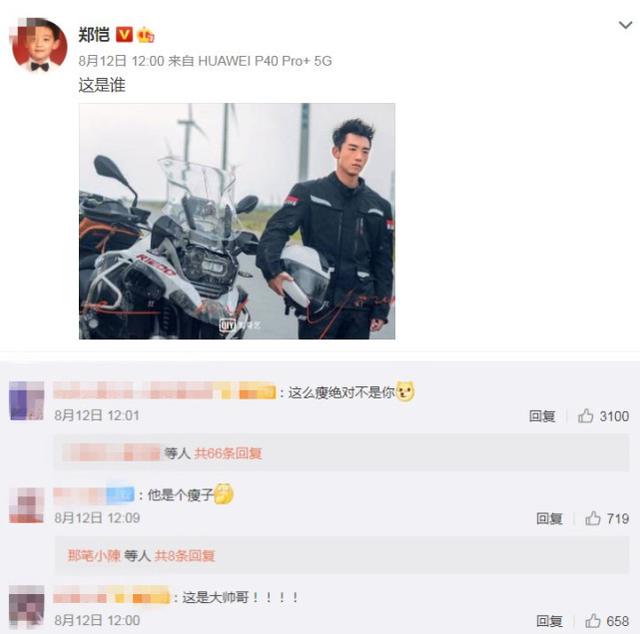640x634 pixels.
Task: Expand the 共66条回复 reply thread
Action: click(228, 453)
